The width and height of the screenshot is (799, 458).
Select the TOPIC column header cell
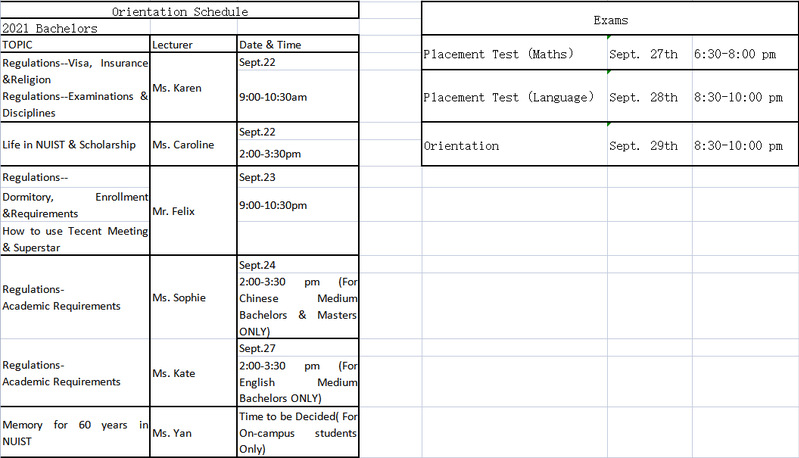[x=75, y=45]
